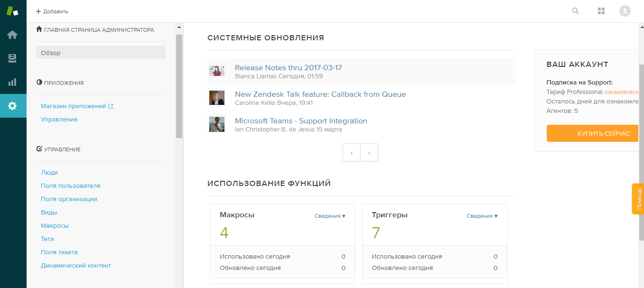This screenshot has height=288, width=644.
Task: Click the Zendesk logo at top left
Action: [13, 10]
